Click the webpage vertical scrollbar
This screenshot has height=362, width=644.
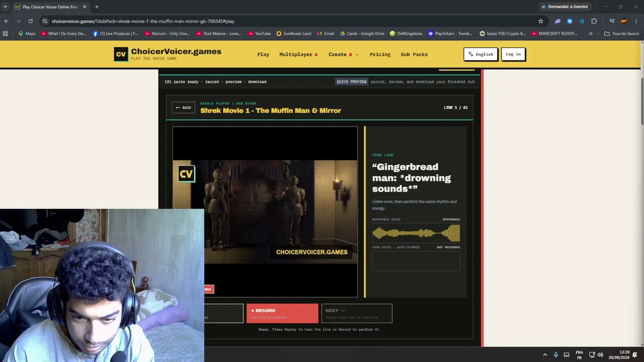click(x=641, y=103)
